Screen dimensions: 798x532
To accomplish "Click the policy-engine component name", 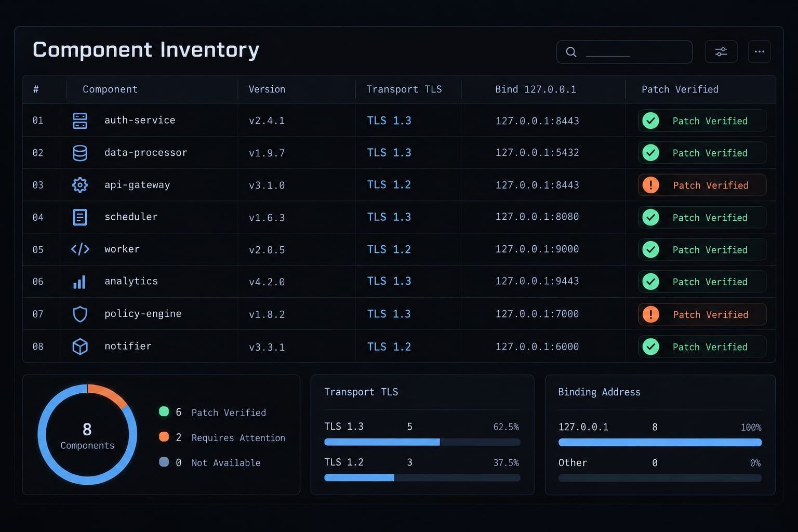I will 143,314.
